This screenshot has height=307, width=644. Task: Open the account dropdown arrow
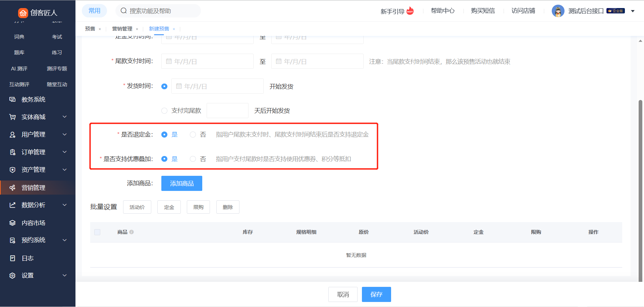point(633,11)
